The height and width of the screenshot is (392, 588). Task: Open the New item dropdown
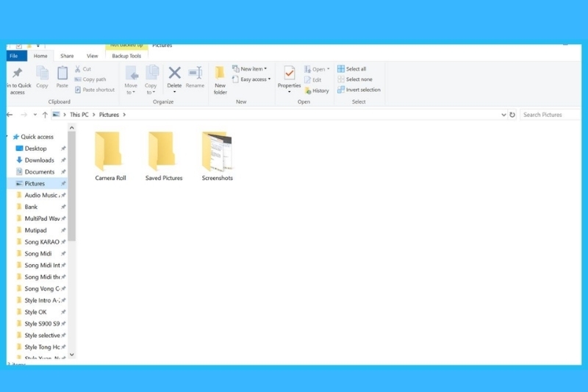pyautogui.click(x=250, y=69)
